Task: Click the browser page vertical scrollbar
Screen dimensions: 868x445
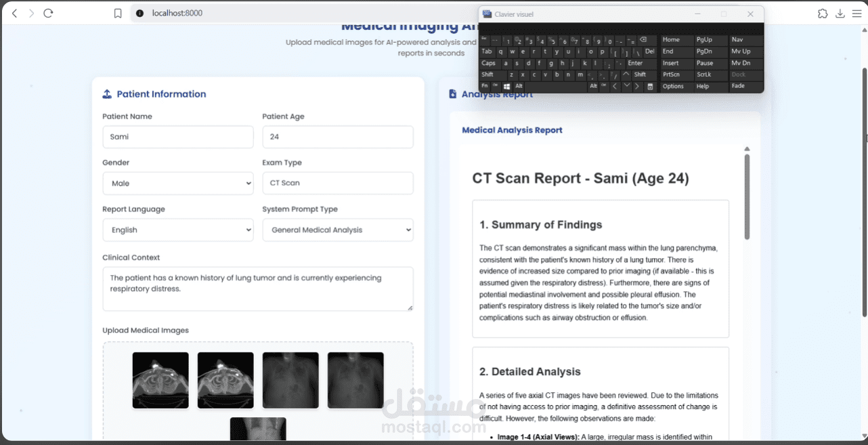Action: point(864,192)
